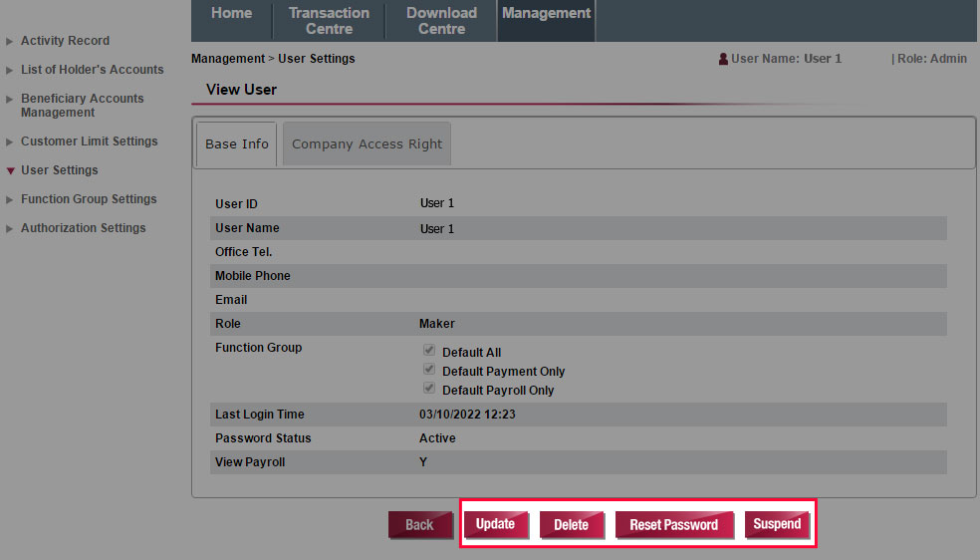Click the Role value Maker
Viewport: 980px width, 560px height.
coord(437,324)
